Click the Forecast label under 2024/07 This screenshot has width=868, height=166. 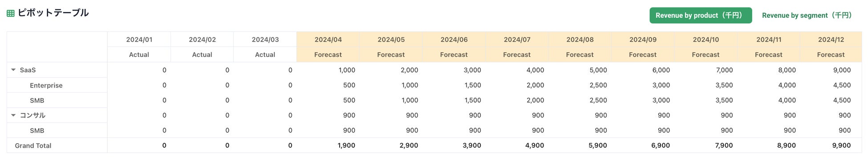(x=517, y=54)
